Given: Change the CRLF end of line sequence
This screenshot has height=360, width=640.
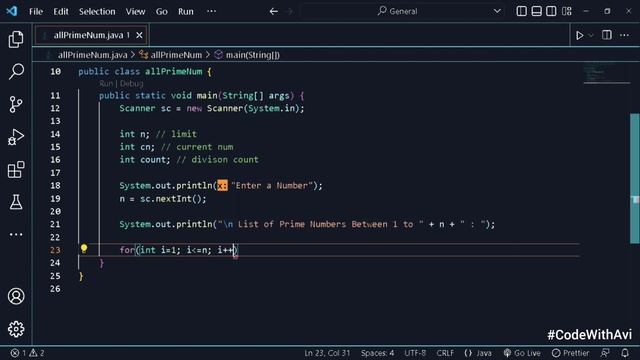Looking at the screenshot, I should tap(445, 353).
